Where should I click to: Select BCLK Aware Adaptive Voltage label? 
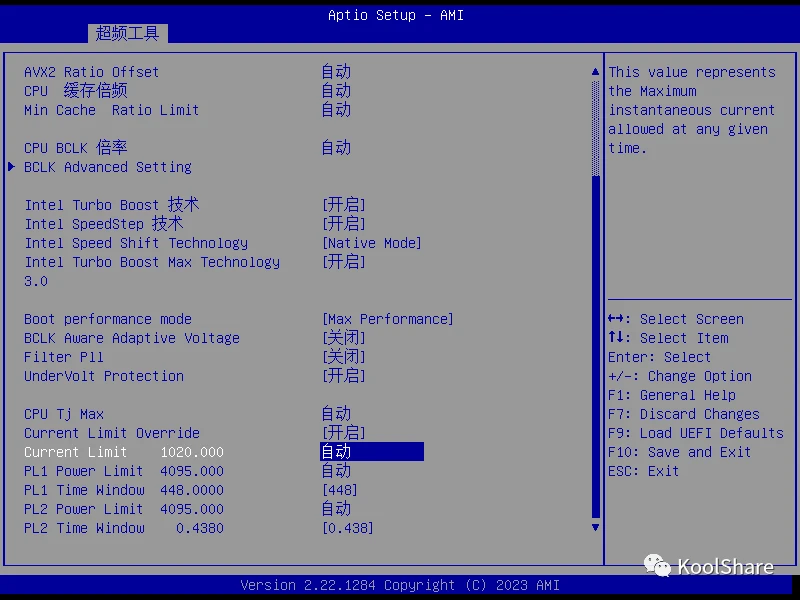pos(132,338)
